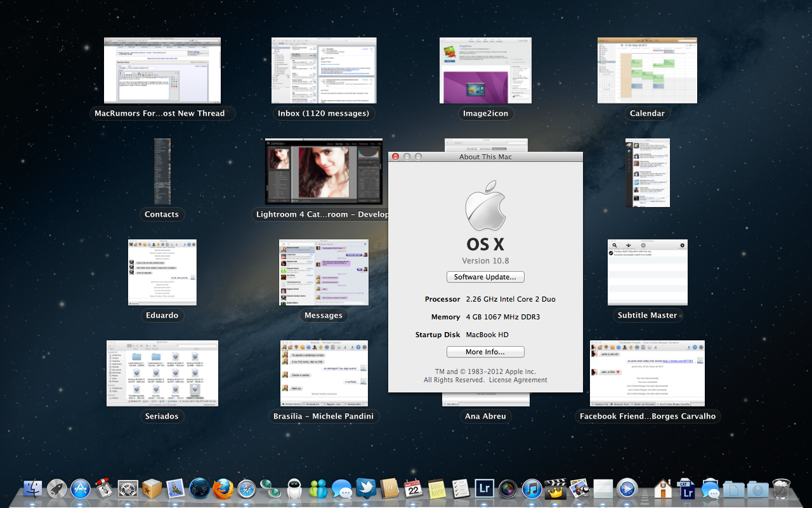Open Calendar icon showing 22 in Dock

(414, 488)
